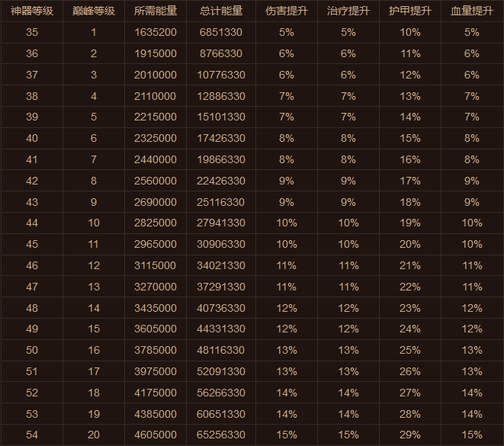
Task: Select the required energy value 3435000
Action: point(155,308)
